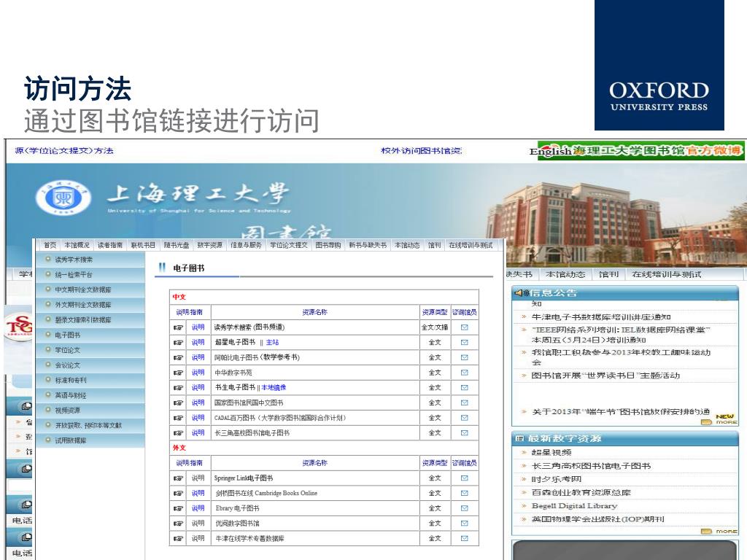This screenshot has width=747, height=560.
Task: Click the mail icon for 读秀学术搜索 row
Action: (x=465, y=327)
